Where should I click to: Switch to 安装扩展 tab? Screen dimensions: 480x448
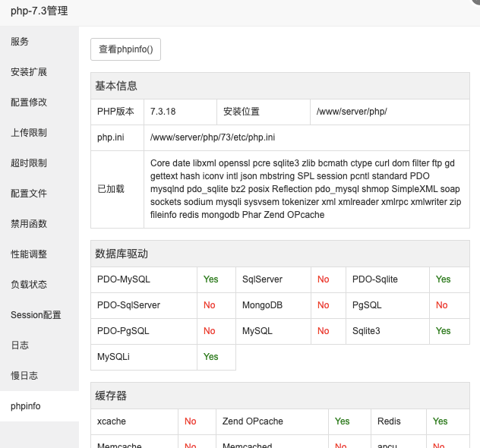[x=29, y=72]
